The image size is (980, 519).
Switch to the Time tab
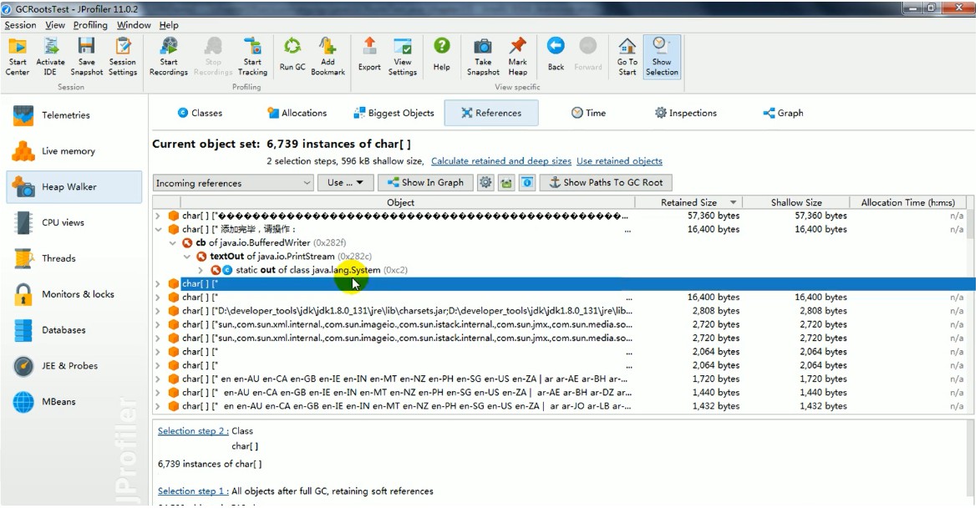click(x=589, y=113)
